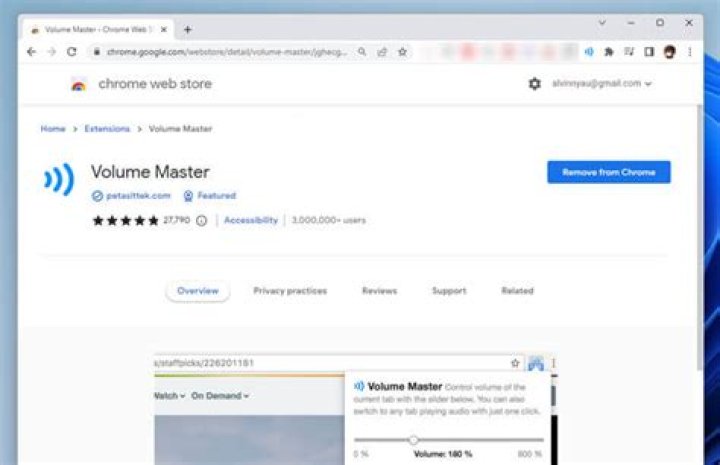Close the Volume Master browser tab
The width and height of the screenshot is (720, 465).
click(163, 30)
